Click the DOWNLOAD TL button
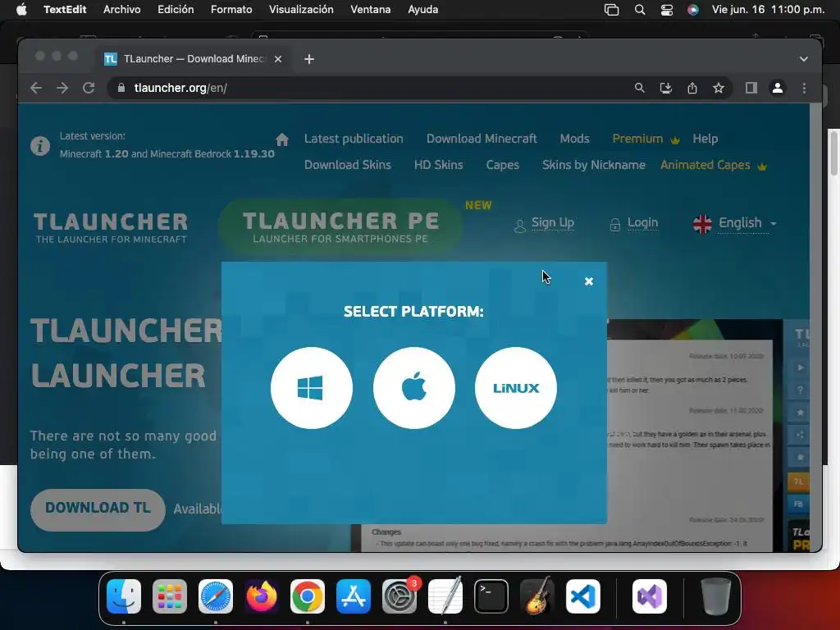The image size is (840, 630). click(98, 509)
